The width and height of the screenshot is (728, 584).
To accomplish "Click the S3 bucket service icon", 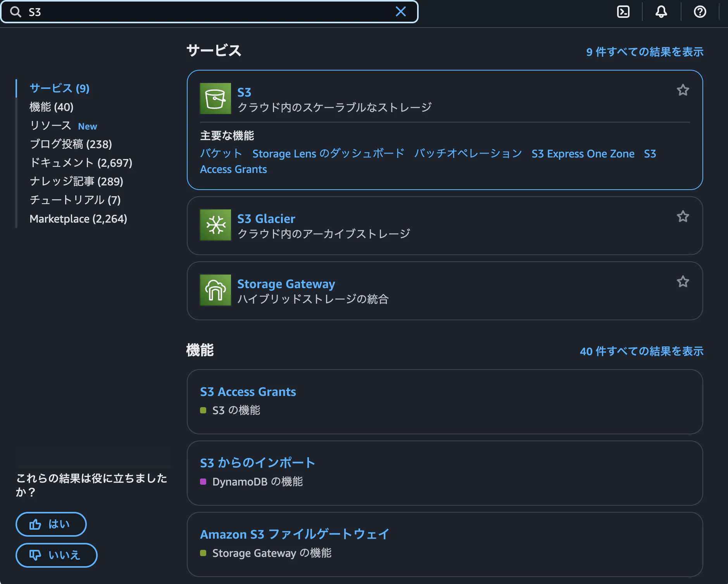I will pos(216,98).
